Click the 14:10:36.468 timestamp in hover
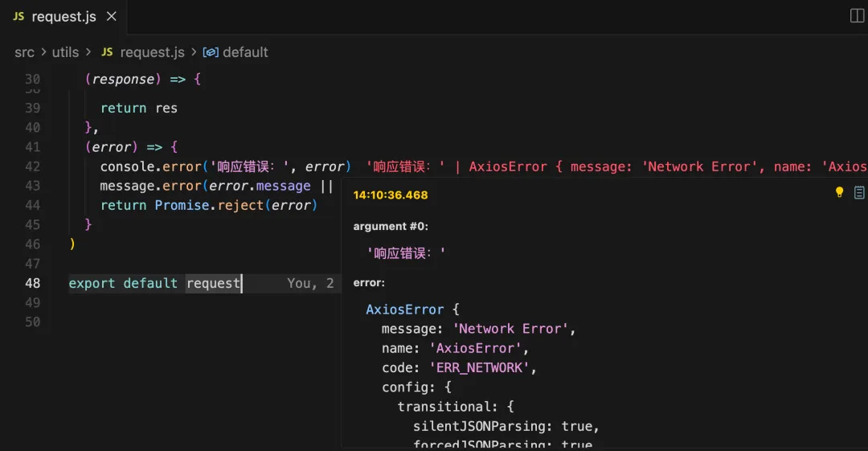This screenshot has height=451, width=868. tap(391, 195)
